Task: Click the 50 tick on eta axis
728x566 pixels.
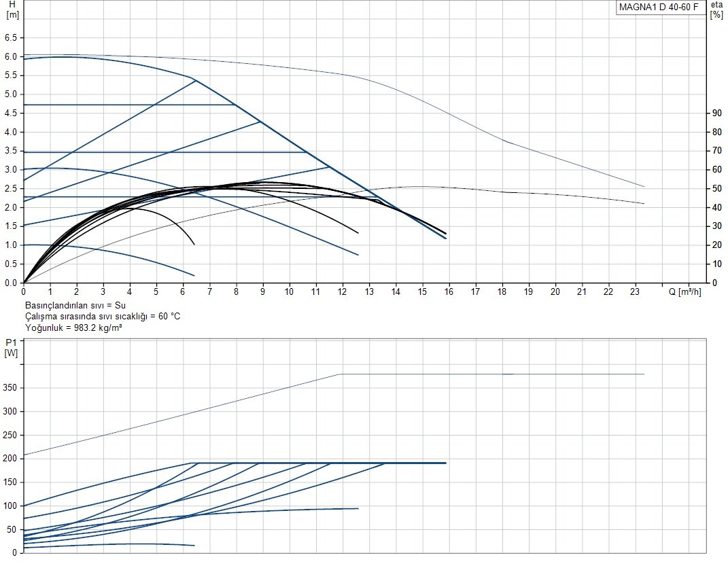Action: click(717, 188)
